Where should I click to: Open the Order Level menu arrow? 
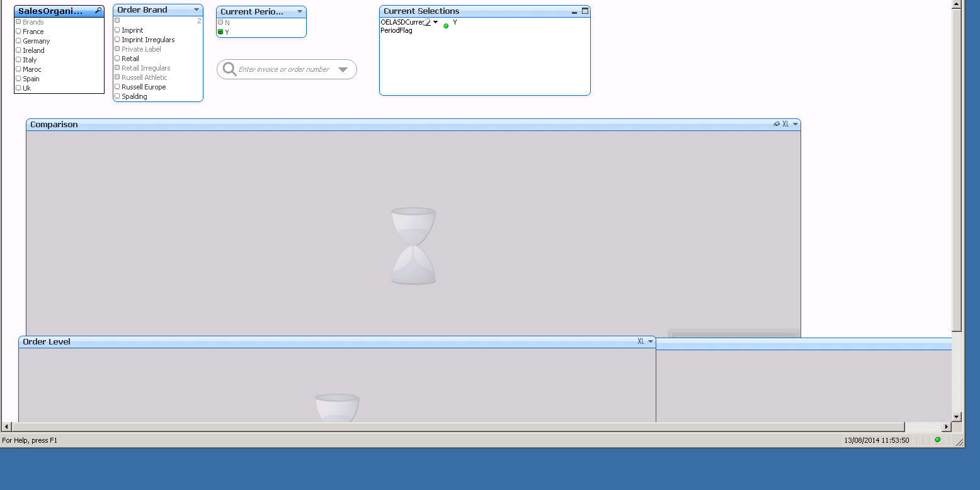(x=651, y=341)
